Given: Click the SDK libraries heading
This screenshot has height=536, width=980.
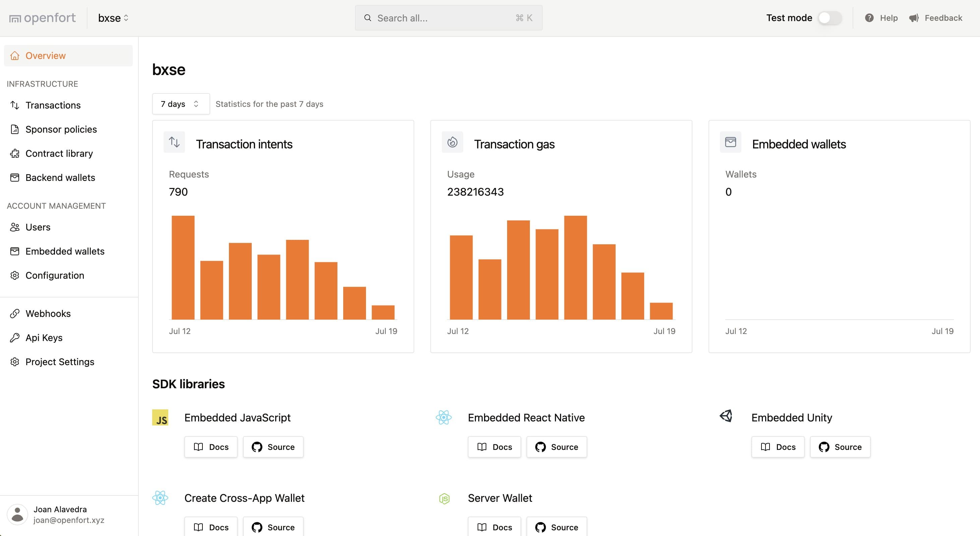Looking at the screenshot, I should 189,384.
